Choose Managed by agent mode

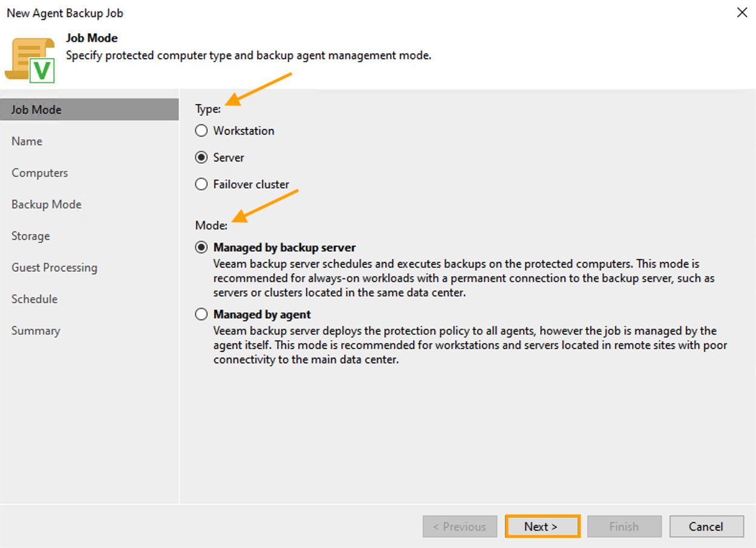[201, 315]
